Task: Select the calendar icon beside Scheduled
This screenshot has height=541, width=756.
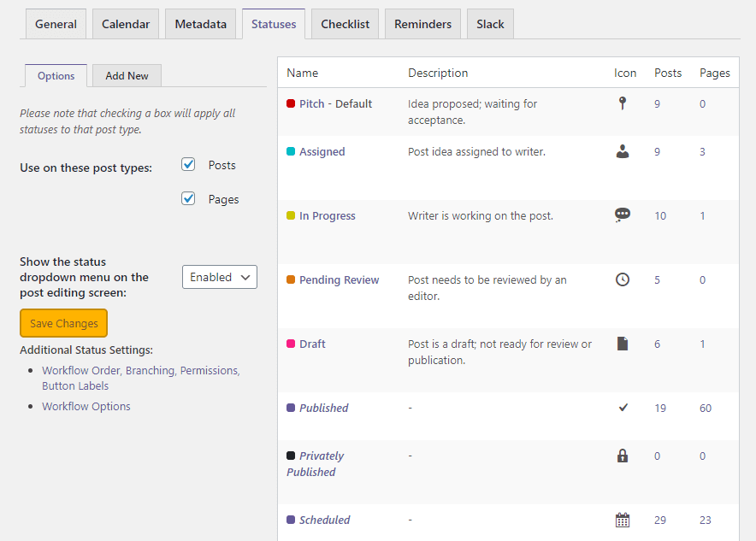Action: click(x=623, y=519)
